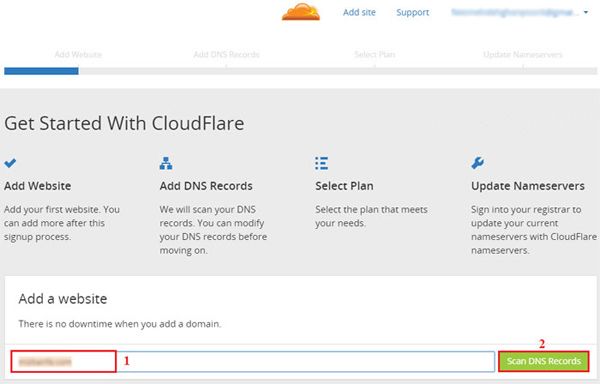Click the blue filled progress bar segment
600x384 pixels.
point(41,71)
